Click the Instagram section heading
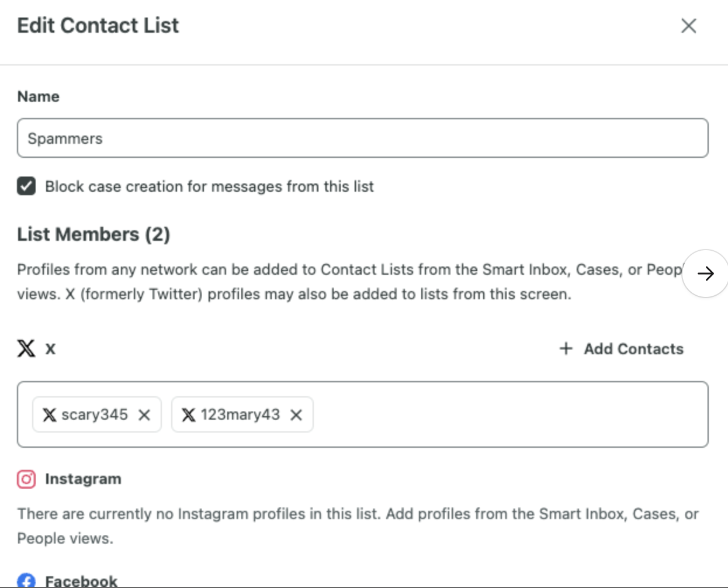Screen dimensions: 728x588 point(83,479)
